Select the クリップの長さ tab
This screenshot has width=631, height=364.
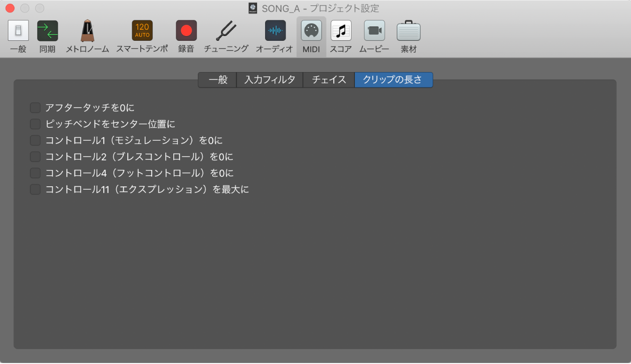pos(393,80)
